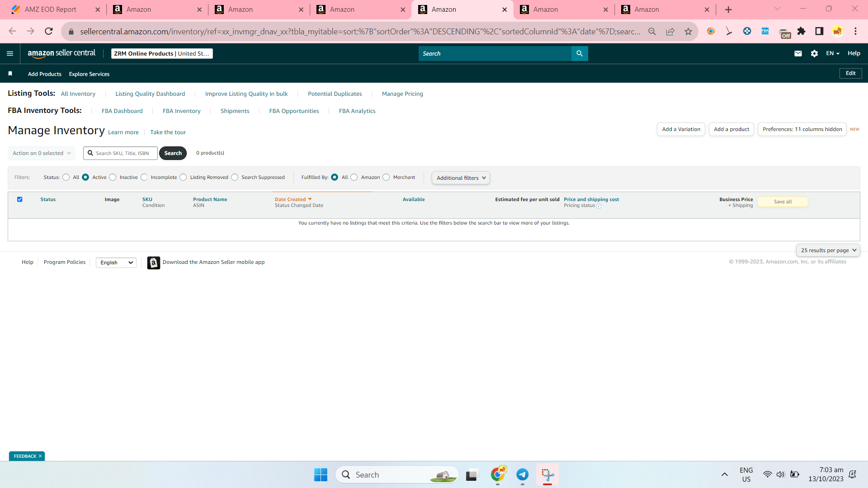Select the Search Suppressed radio button
This screenshot has width=868, height=488.
[x=235, y=177]
